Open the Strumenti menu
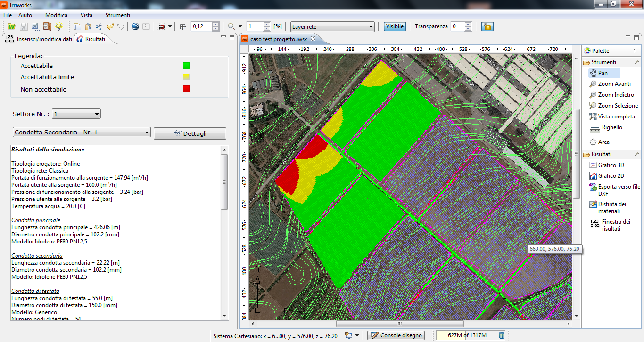This screenshot has width=644, height=342. tap(117, 15)
